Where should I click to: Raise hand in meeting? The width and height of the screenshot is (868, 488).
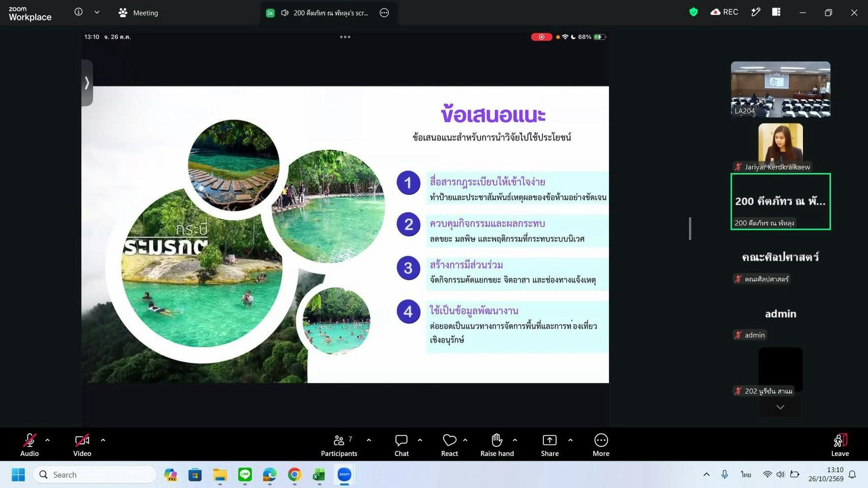(497, 445)
